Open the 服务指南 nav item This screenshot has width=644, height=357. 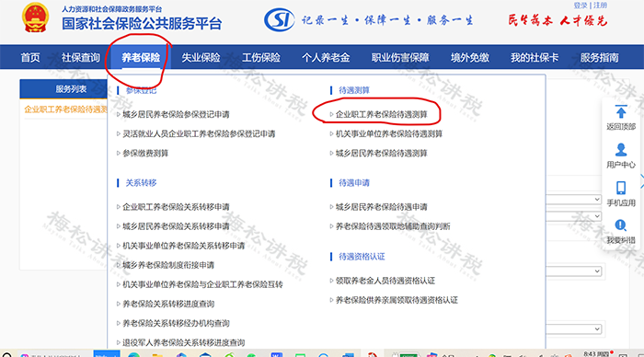(599, 58)
